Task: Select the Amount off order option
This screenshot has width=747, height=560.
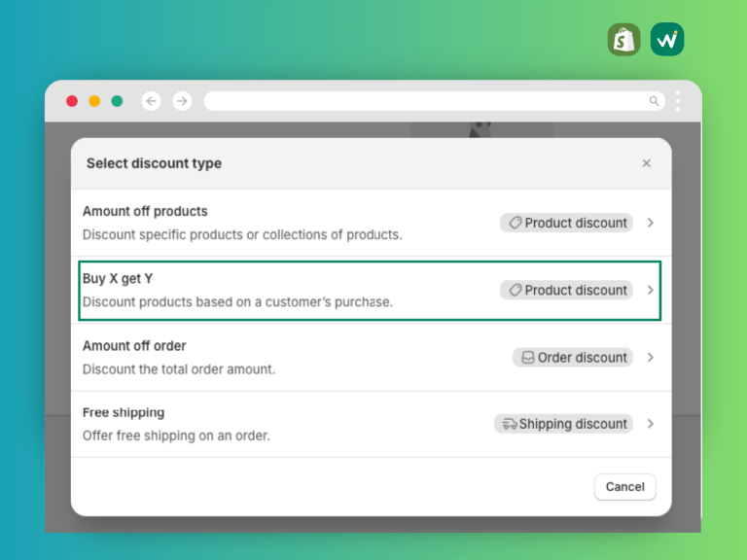Action: click(372, 358)
